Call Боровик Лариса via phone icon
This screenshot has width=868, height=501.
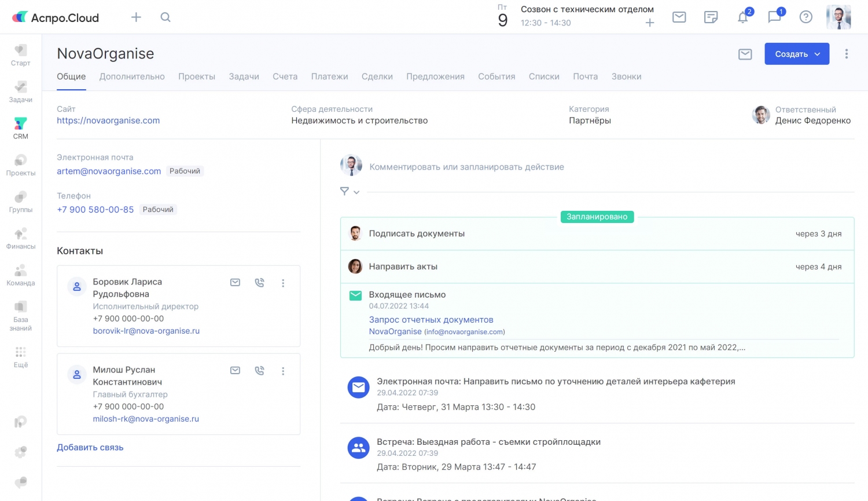pos(259,283)
